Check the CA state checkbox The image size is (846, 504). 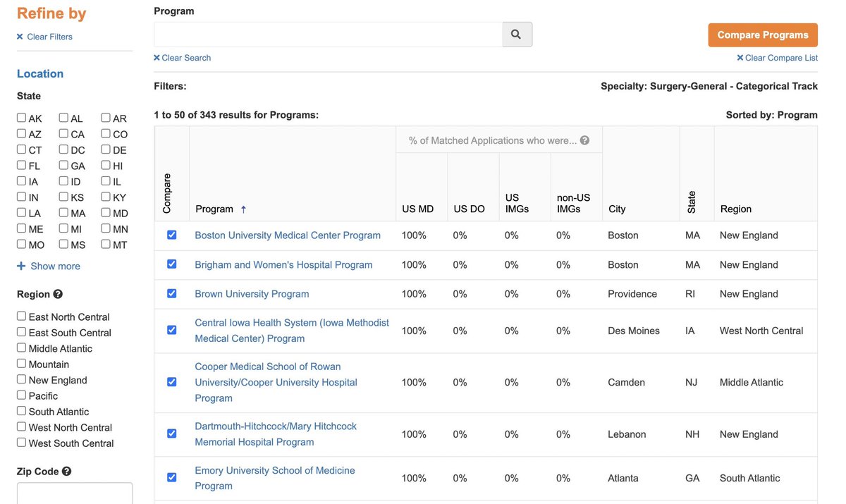click(x=63, y=134)
